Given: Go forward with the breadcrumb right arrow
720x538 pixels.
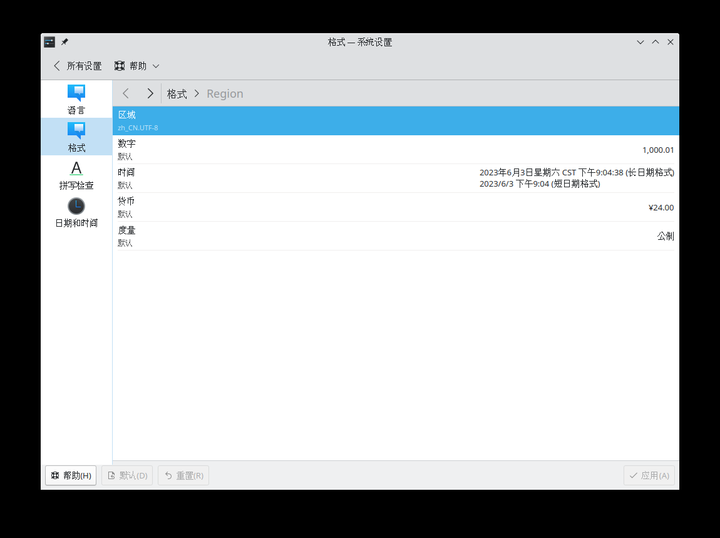Looking at the screenshot, I should click(x=150, y=94).
